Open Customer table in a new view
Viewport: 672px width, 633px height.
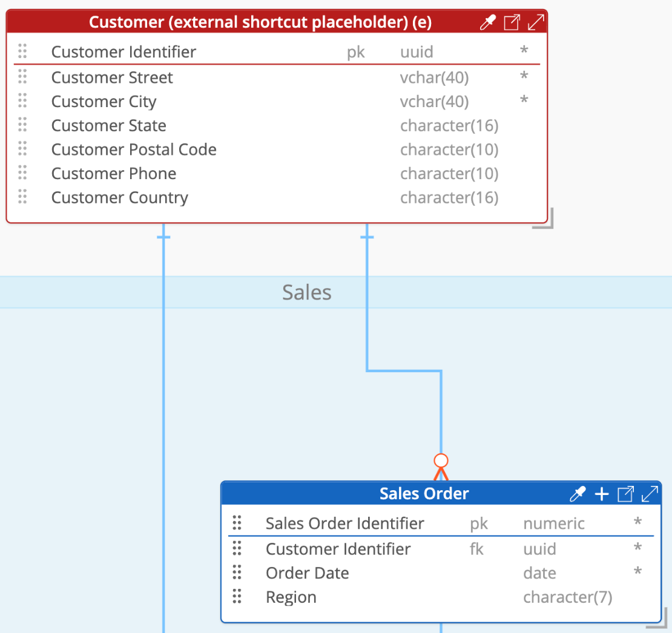click(x=511, y=22)
